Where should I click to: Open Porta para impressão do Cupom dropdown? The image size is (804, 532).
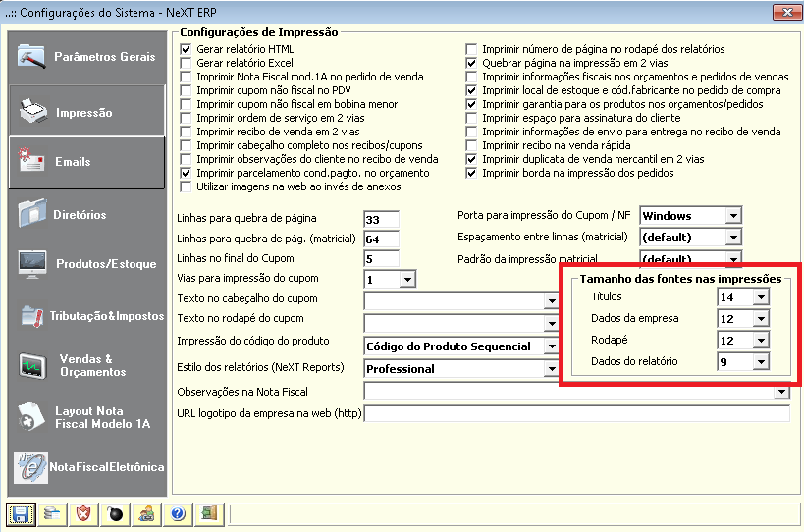click(x=733, y=216)
